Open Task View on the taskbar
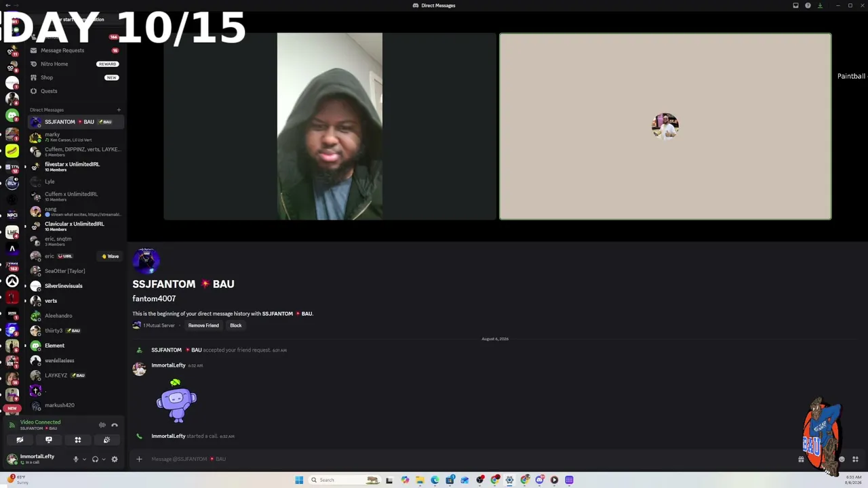This screenshot has height=488, width=868. point(389,480)
